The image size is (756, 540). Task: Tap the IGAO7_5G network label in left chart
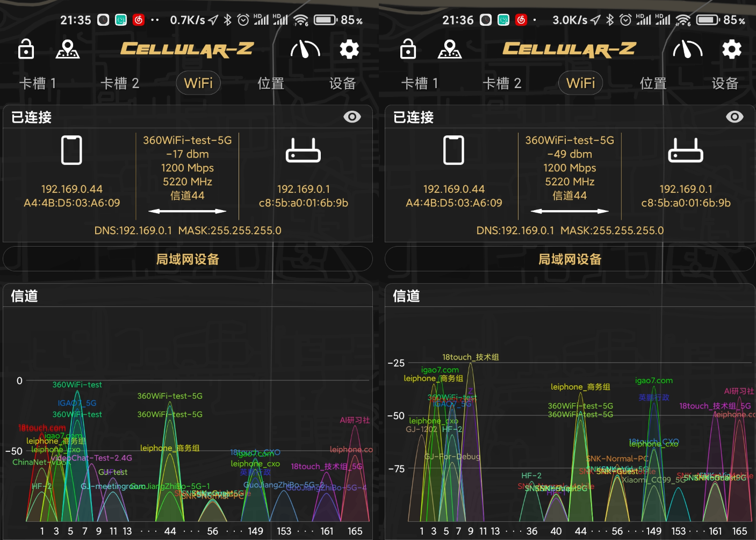pos(77,403)
